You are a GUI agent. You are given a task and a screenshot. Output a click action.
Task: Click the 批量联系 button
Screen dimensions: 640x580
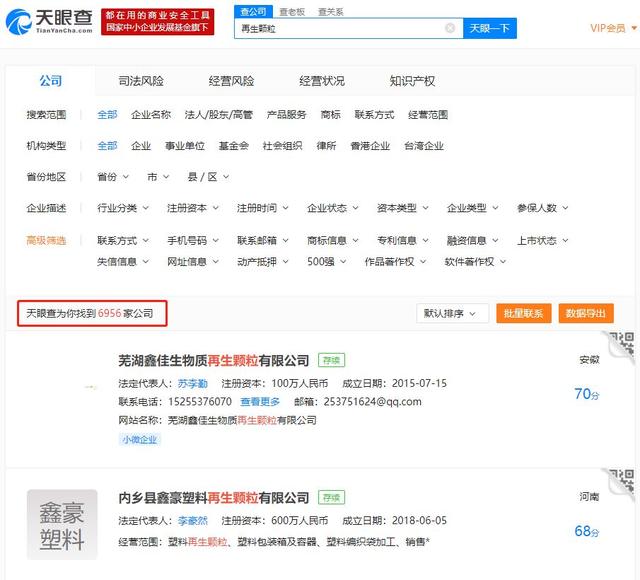pos(524,313)
